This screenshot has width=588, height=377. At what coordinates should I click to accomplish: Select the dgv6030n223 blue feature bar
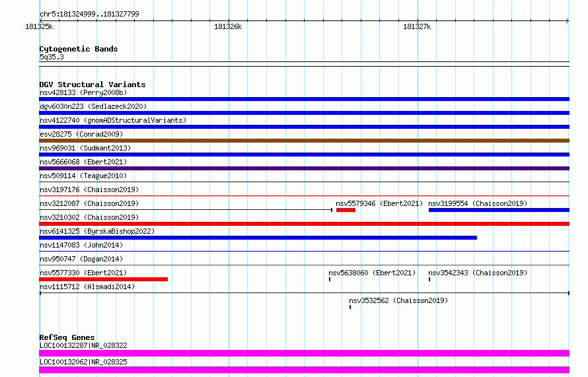pos(304,113)
